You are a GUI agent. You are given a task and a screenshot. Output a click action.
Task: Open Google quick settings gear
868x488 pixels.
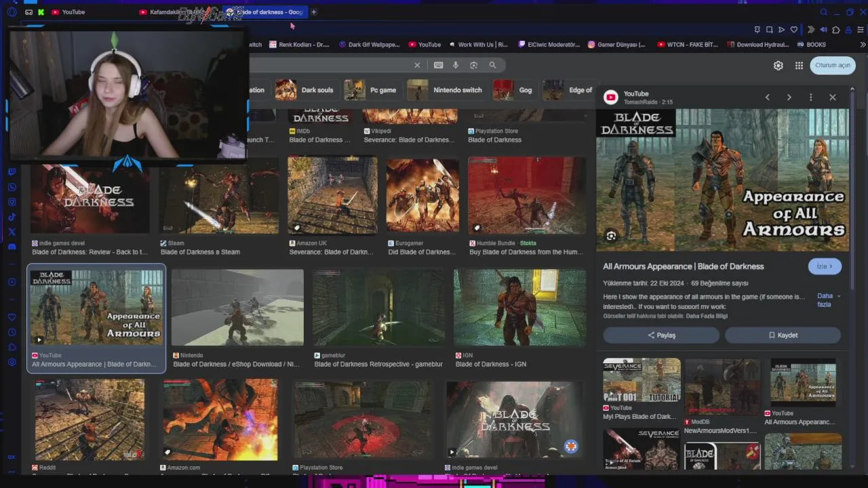[x=778, y=66]
